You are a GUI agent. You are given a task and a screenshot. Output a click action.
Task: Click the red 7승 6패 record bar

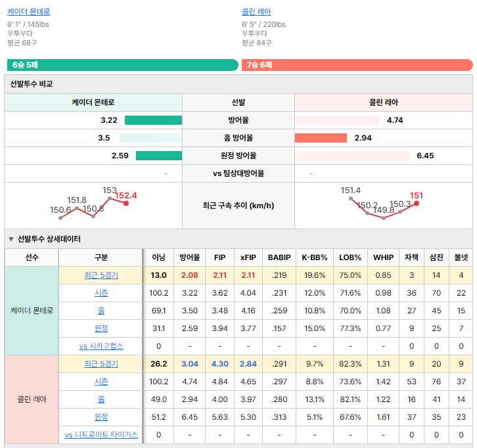click(357, 65)
